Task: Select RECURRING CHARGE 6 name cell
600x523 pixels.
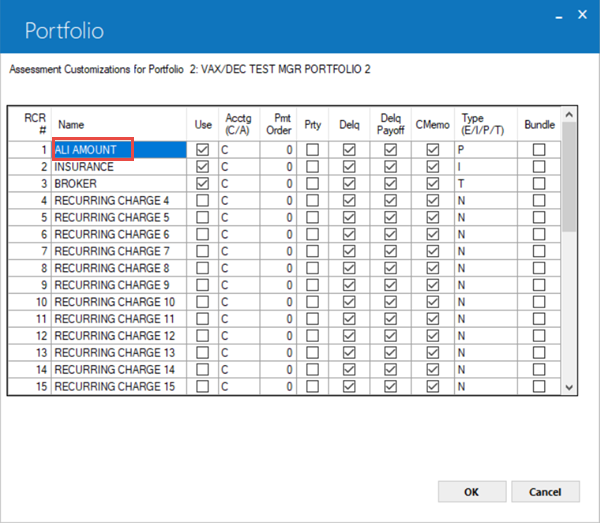Action: pyautogui.click(x=119, y=234)
